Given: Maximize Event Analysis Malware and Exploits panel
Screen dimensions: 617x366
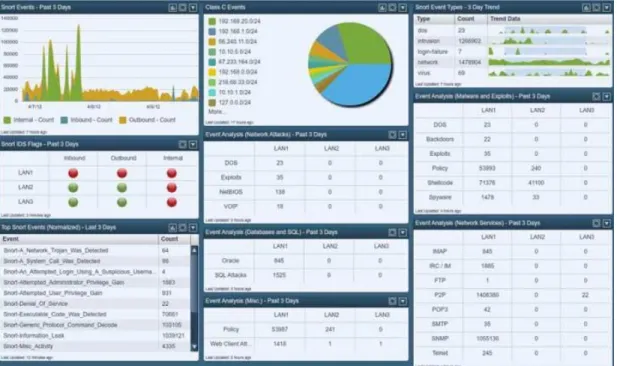Looking at the screenshot, I should [597, 96].
